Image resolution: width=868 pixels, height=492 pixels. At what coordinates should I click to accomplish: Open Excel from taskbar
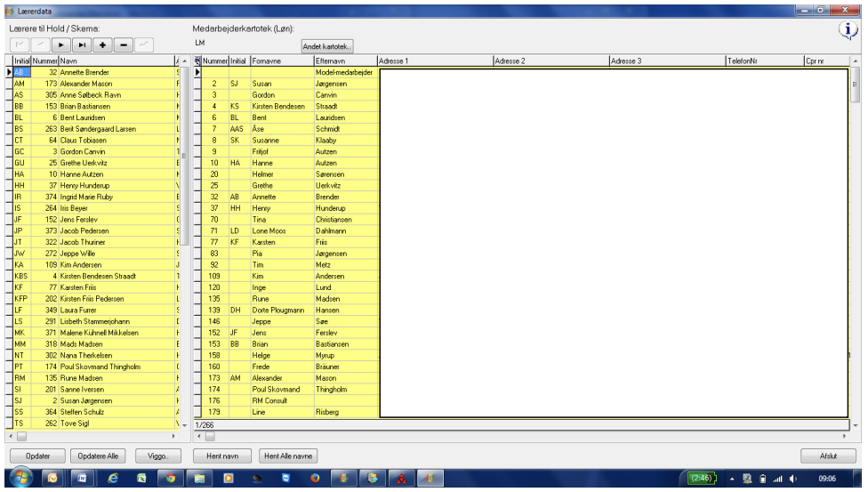pyautogui.click(x=141, y=478)
